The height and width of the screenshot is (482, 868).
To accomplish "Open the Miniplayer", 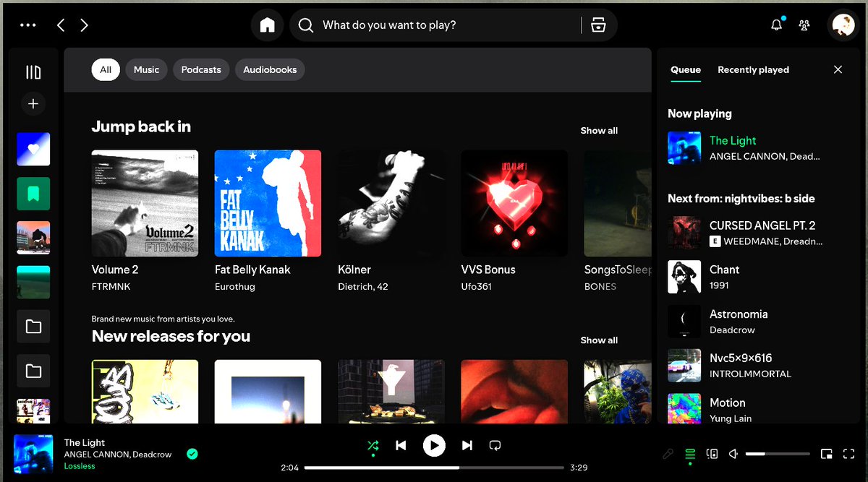I will [827, 454].
